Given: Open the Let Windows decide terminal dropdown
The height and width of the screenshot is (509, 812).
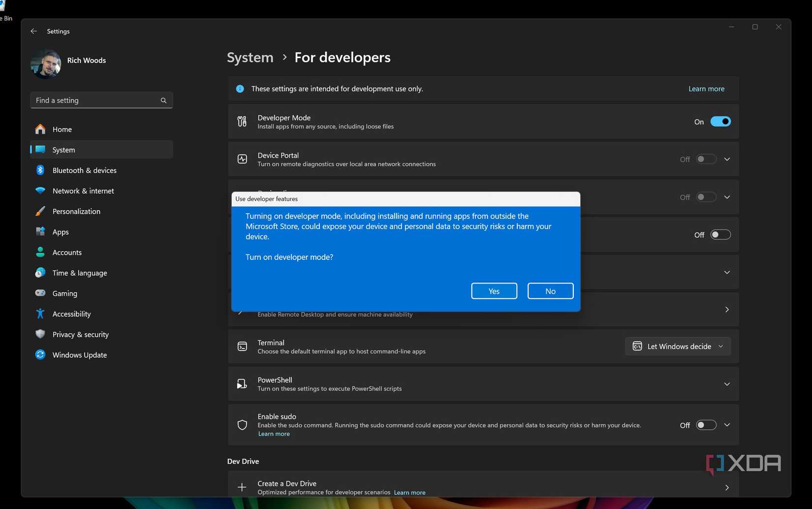Looking at the screenshot, I should click(678, 346).
